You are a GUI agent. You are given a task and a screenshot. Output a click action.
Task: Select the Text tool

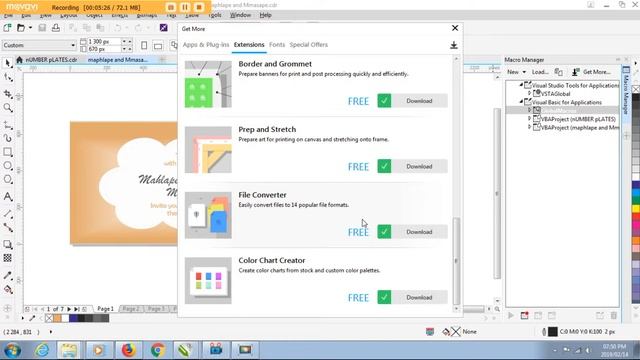click(8, 197)
